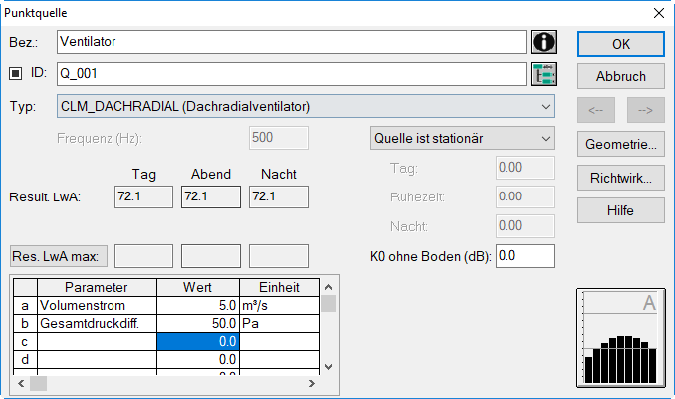Click the Parameter column header
Image resolution: width=675 pixels, height=399 pixels.
click(x=97, y=288)
